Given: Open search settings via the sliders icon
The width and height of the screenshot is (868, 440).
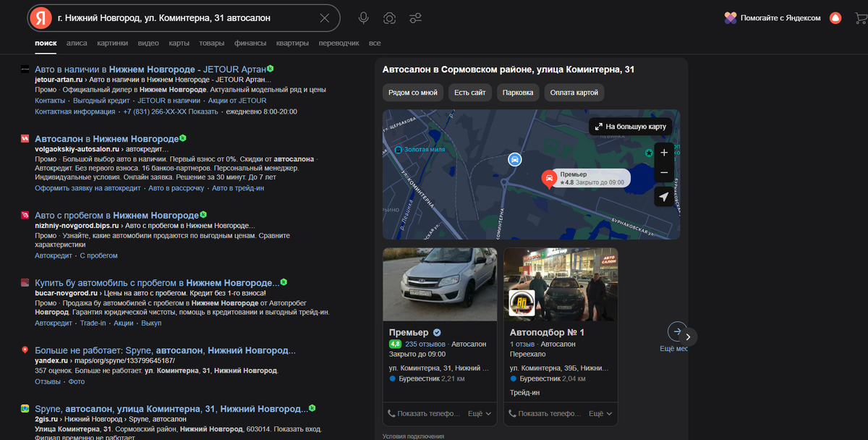Looking at the screenshot, I should click(415, 18).
